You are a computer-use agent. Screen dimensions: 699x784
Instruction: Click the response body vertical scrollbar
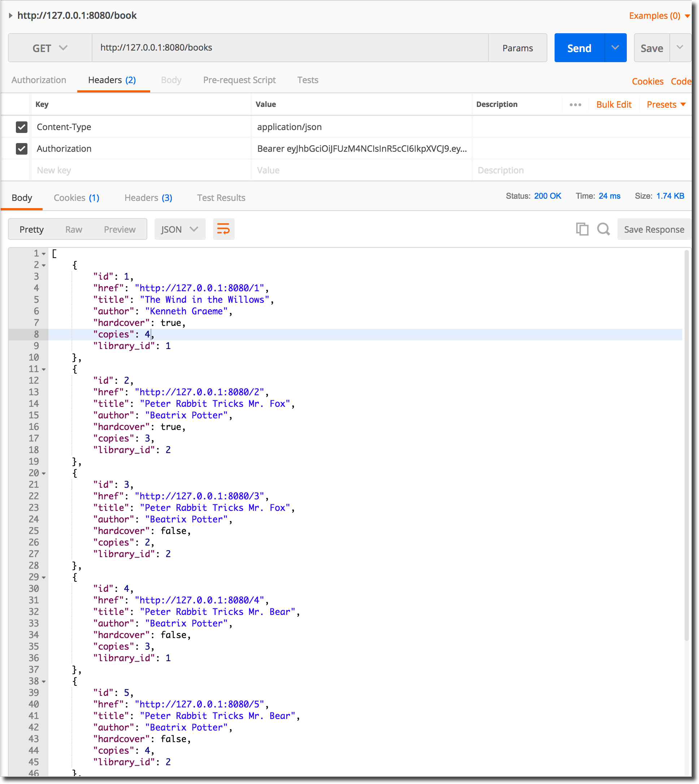pyautogui.click(x=686, y=446)
